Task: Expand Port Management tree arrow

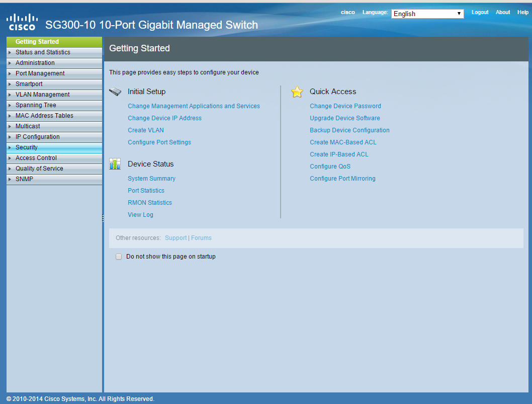Action: point(10,73)
